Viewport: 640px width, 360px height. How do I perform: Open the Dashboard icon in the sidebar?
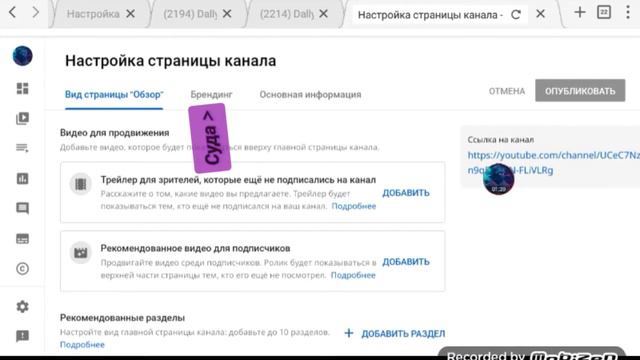22,88
